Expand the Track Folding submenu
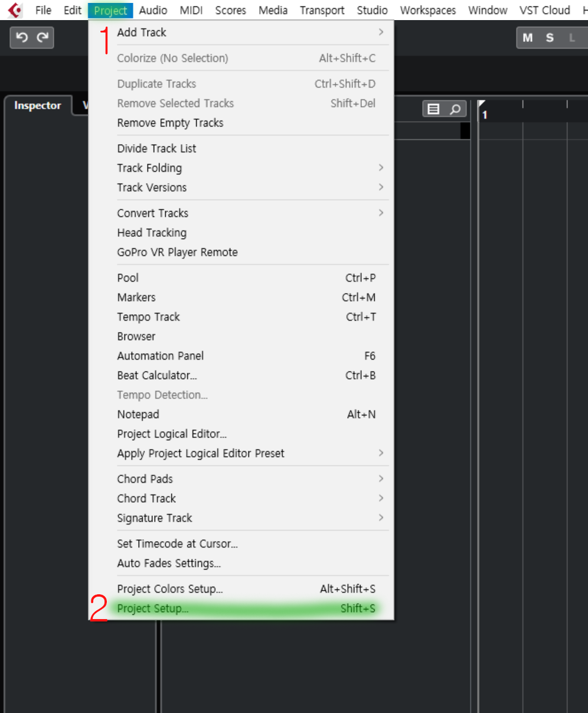Viewport: 588px width, 713px height. click(x=241, y=168)
